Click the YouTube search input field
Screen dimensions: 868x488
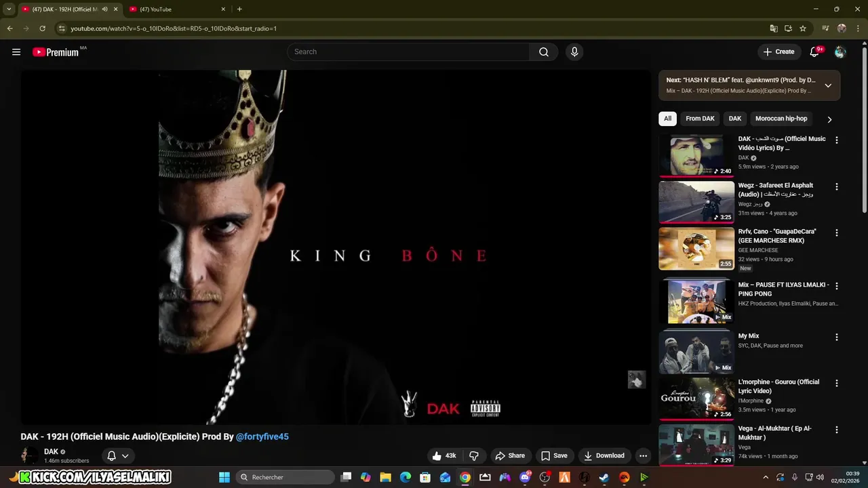408,52
